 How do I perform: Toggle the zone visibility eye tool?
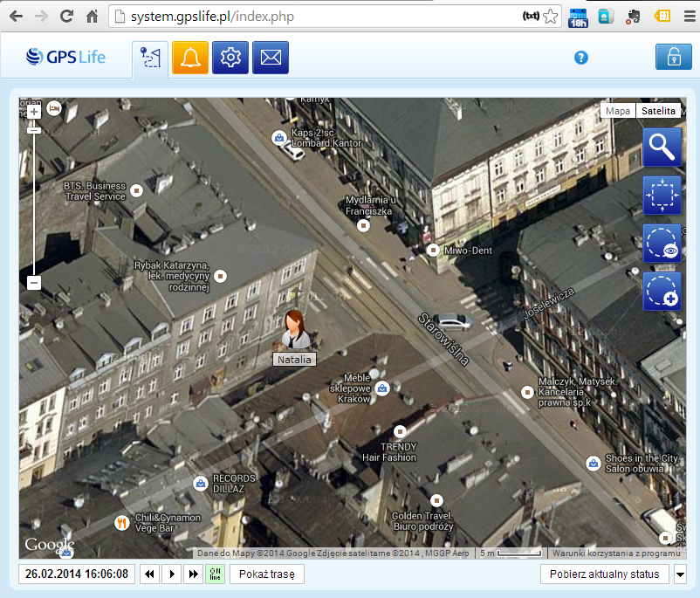tap(662, 244)
